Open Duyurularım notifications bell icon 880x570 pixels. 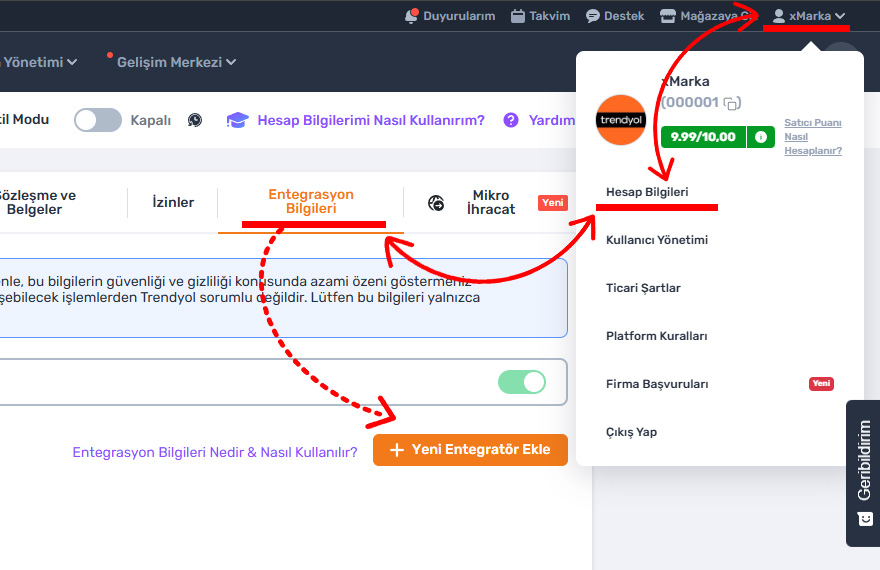click(411, 16)
